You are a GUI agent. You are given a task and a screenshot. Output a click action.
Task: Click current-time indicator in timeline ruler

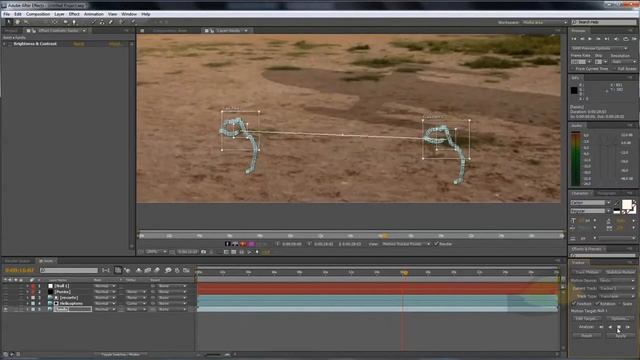pyautogui.click(x=404, y=272)
